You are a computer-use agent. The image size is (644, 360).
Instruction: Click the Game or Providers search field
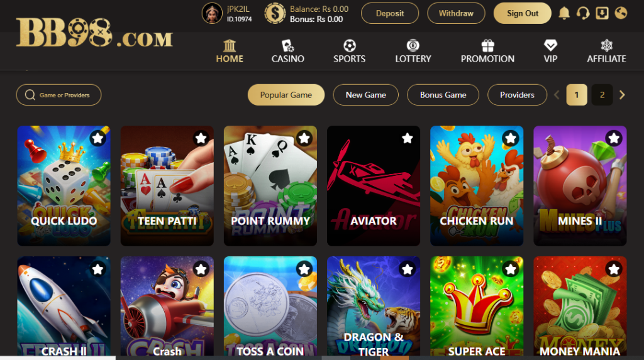coord(58,95)
